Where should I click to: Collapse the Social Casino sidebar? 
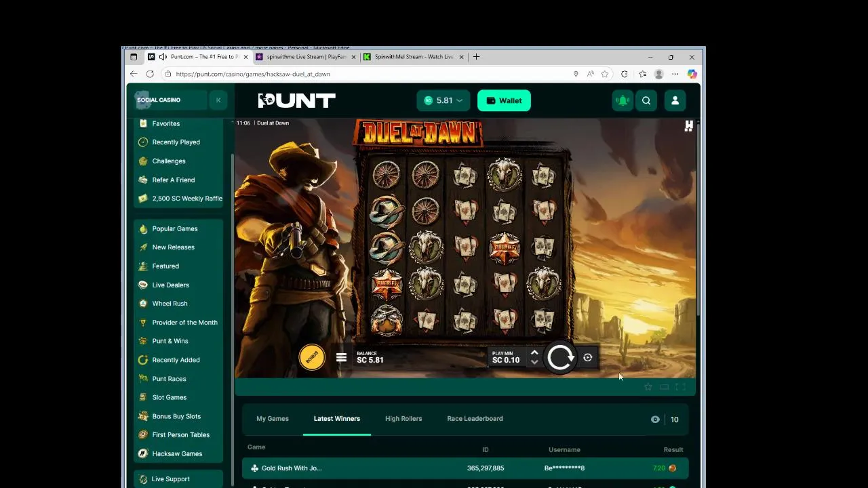[x=218, y=100]
